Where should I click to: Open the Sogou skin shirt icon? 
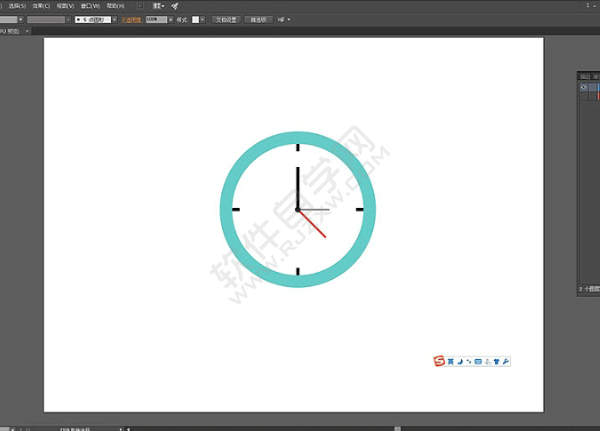pos(497,361)
